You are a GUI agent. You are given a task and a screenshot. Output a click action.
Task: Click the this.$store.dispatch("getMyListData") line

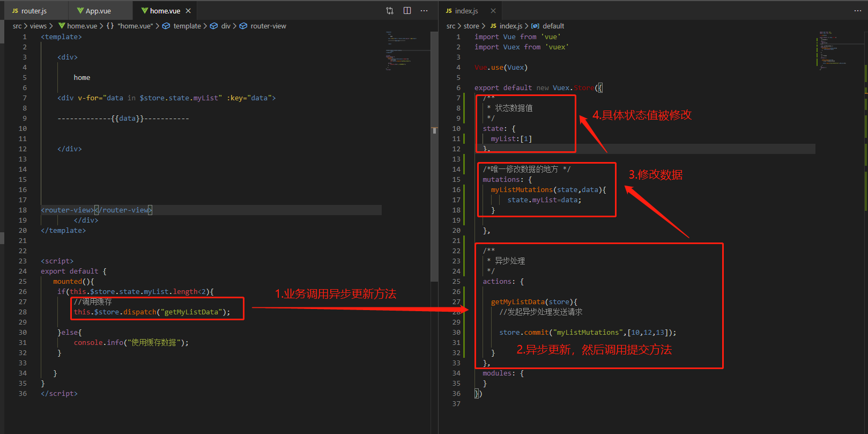coord(152,312)
